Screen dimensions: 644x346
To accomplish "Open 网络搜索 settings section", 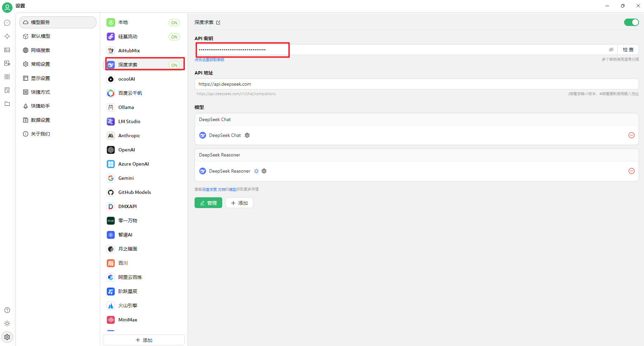I will 58,50.
